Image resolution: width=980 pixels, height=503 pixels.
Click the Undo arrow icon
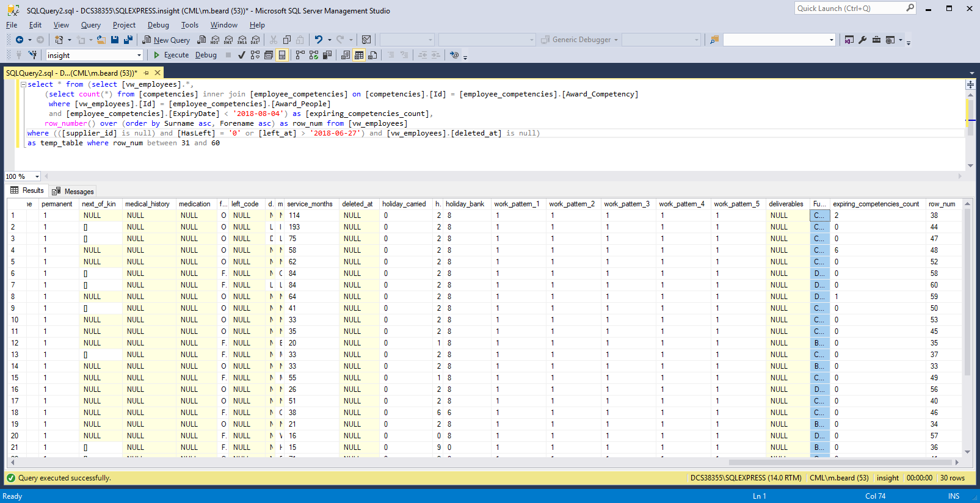[318, 40]
